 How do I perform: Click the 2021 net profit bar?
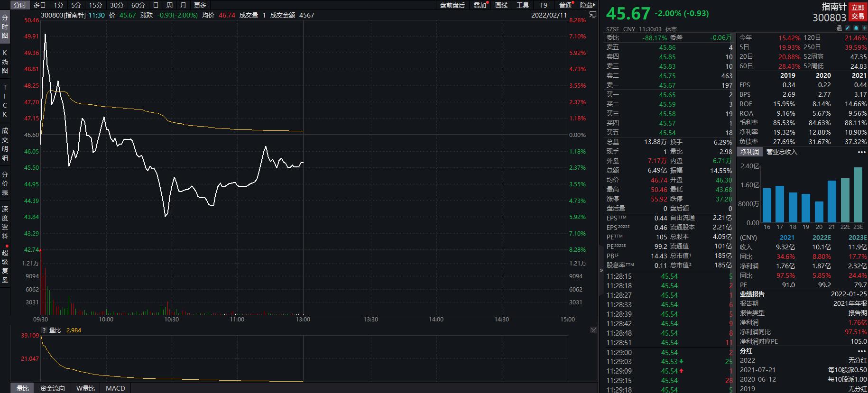832,201
